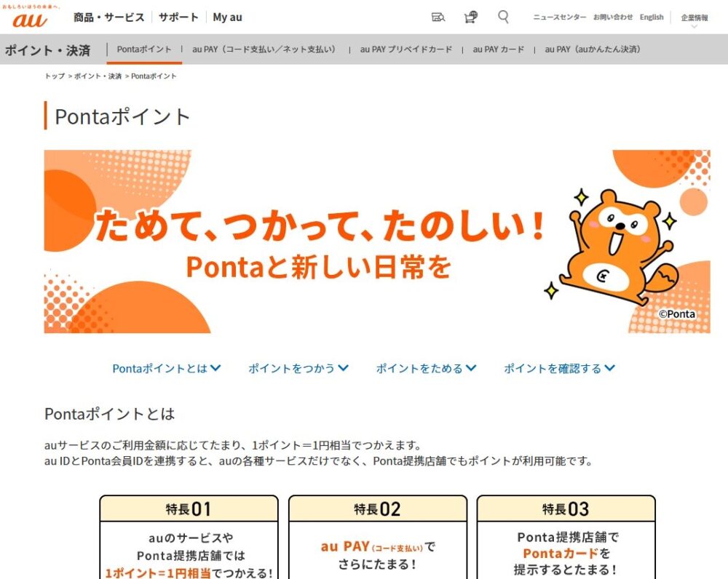Click the Ponta hero banner
Image resolution: width=728 pixels, height=579 pixels.
[377, 241]
